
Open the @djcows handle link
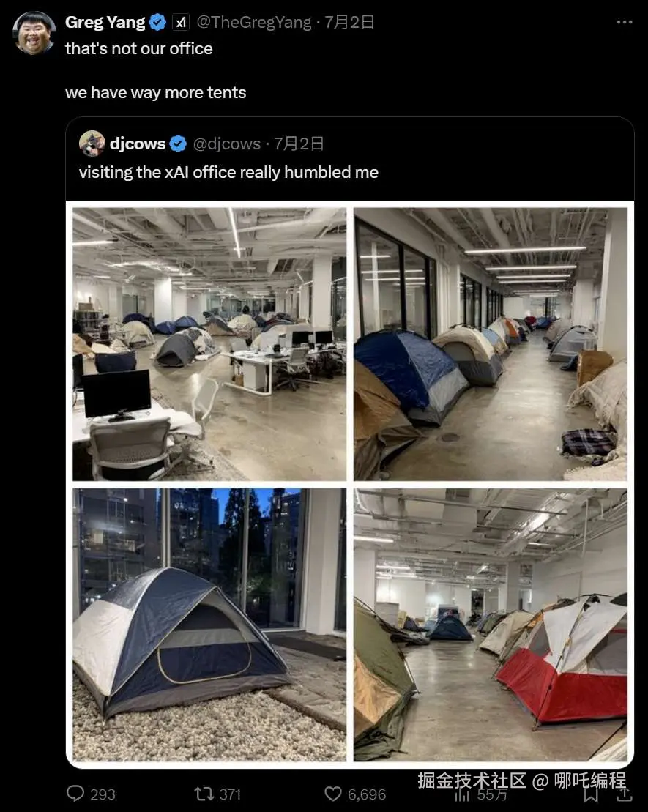click(226, 144)
